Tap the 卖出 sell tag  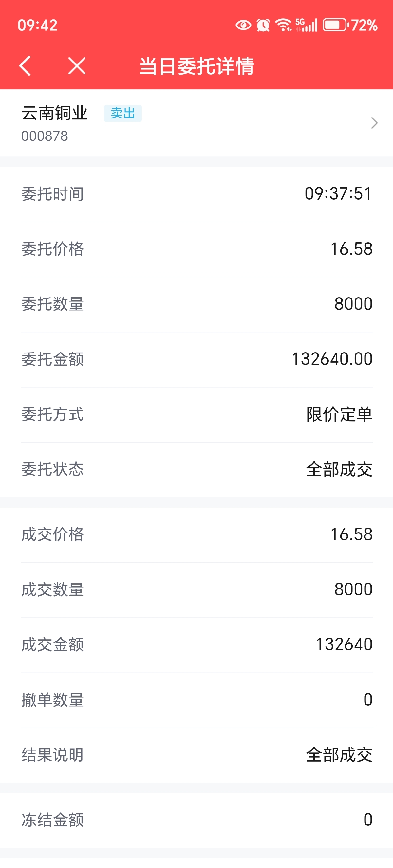123,113
